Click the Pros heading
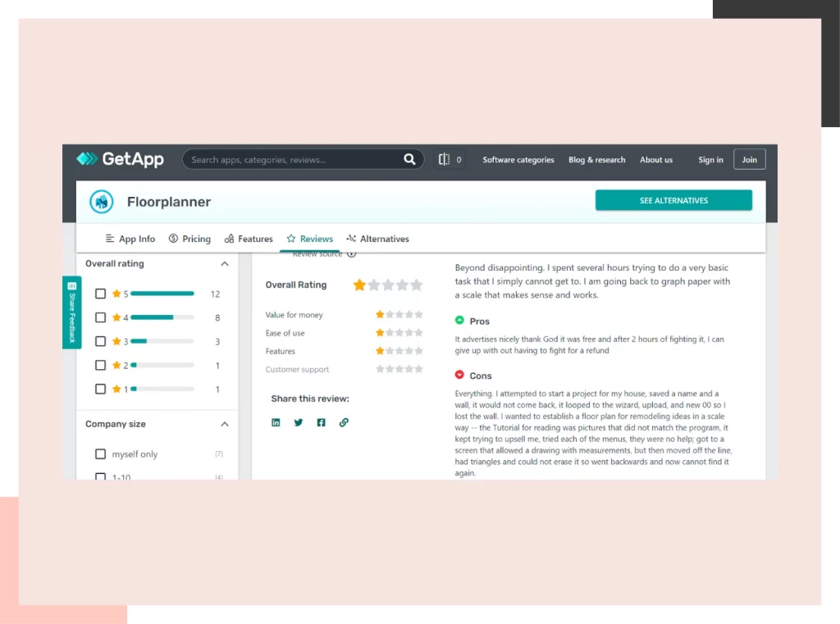The image size is (840, 624). click(479, 321)
